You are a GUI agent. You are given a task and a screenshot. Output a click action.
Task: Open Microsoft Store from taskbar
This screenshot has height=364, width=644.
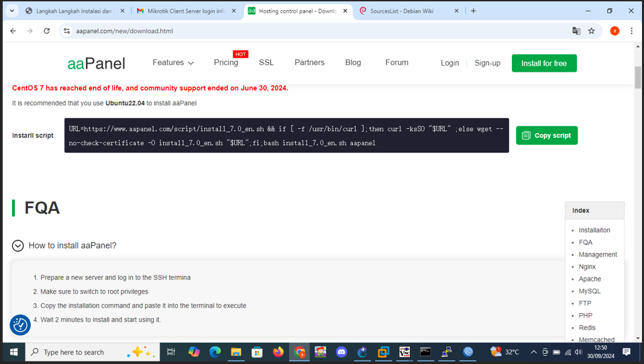(x=257, y=352)
